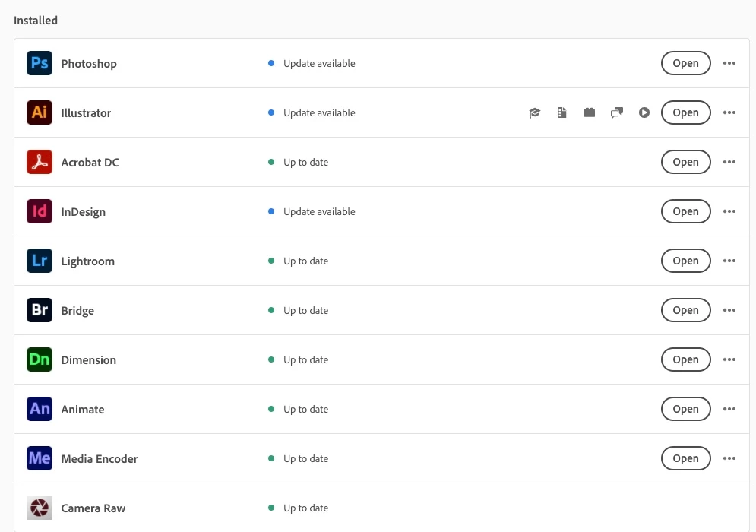The height and width of the screenshot is (532, 756).
Task: Open Illustrator document templates icon
Action: click(x=562, y=113)
